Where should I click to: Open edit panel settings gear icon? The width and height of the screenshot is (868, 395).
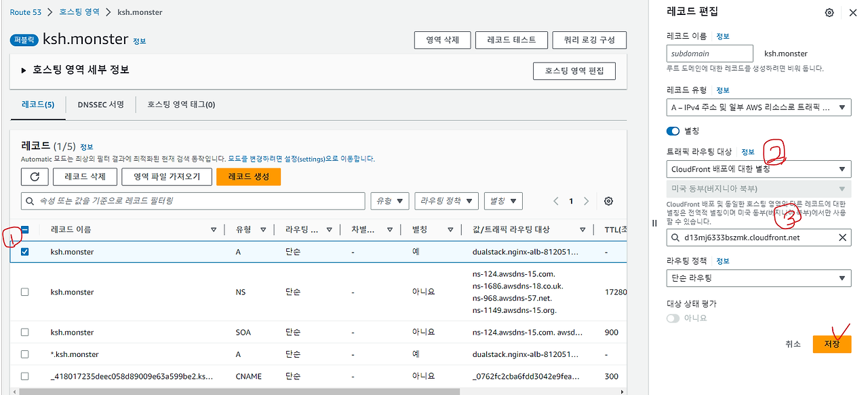pos(829,13)
